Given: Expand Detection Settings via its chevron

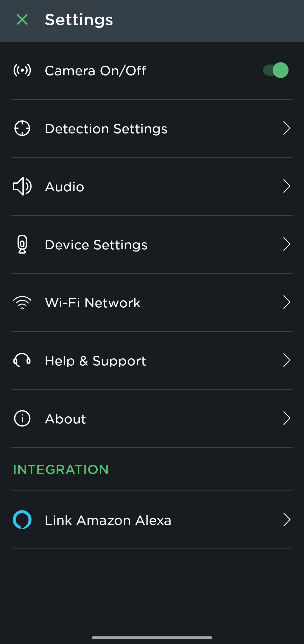Looking at the screenshot, I should 287,128.
